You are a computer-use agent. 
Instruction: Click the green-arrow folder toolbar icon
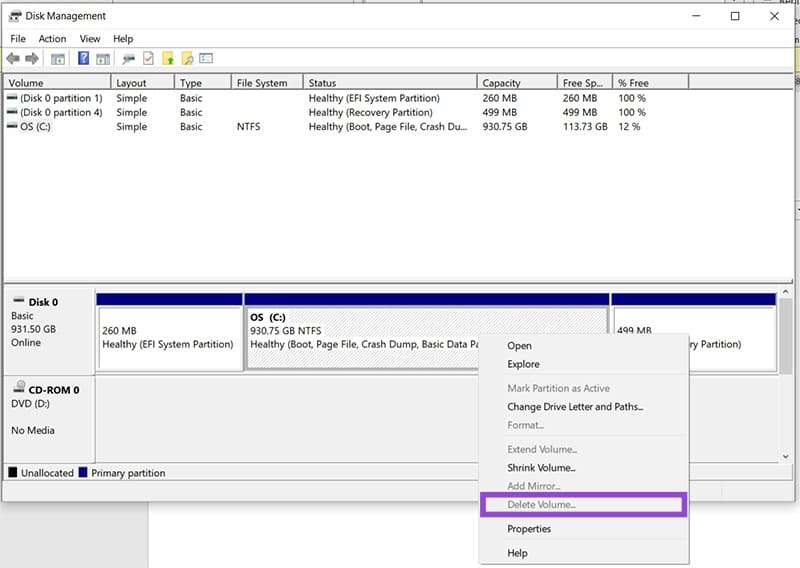[167, 59]
